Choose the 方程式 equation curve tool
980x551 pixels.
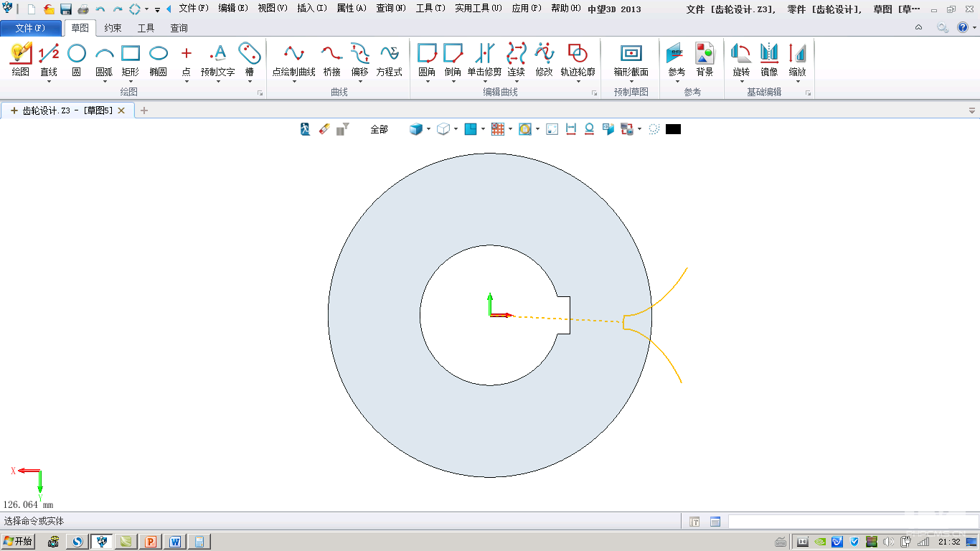tap(389, 60)
